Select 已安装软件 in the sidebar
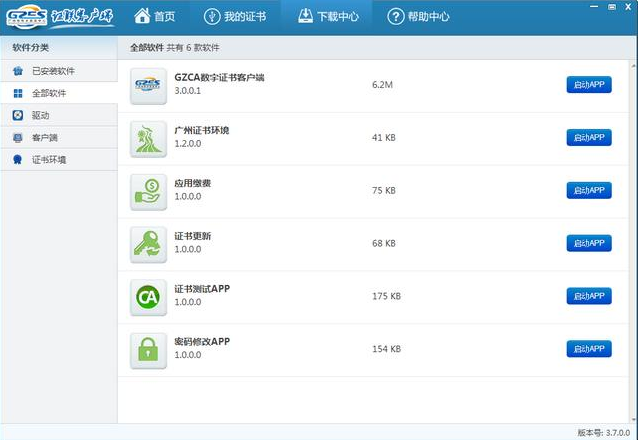 (52, 71)
